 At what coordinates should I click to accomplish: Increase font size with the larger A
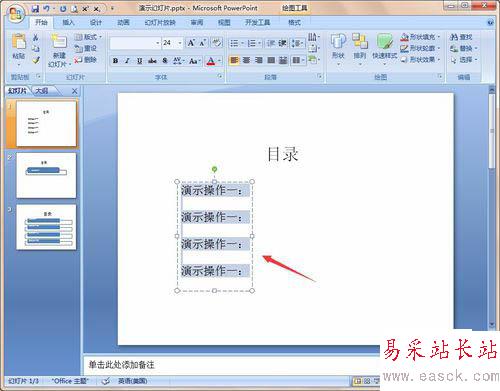tap(191, 43)
